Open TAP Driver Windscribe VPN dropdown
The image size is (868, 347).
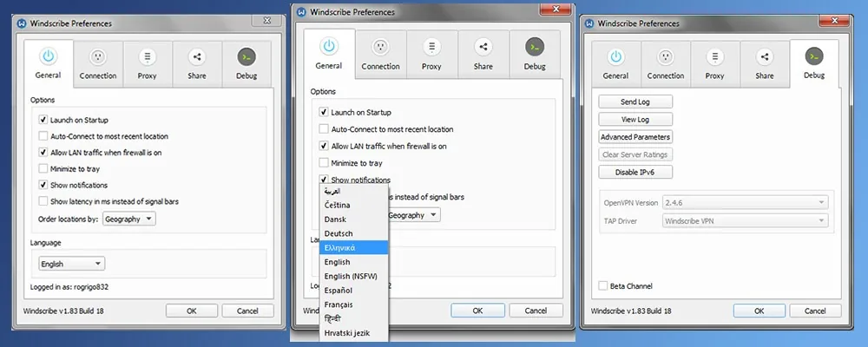[745, 221]
